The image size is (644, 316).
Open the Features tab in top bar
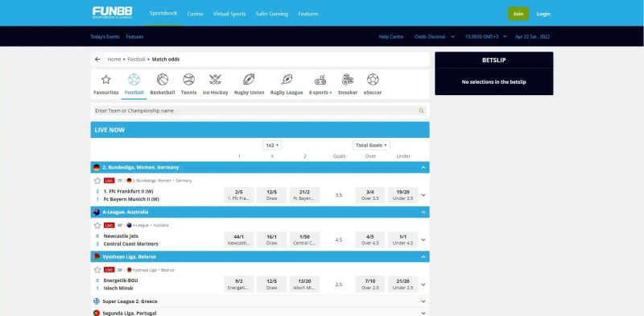point(308,14)
